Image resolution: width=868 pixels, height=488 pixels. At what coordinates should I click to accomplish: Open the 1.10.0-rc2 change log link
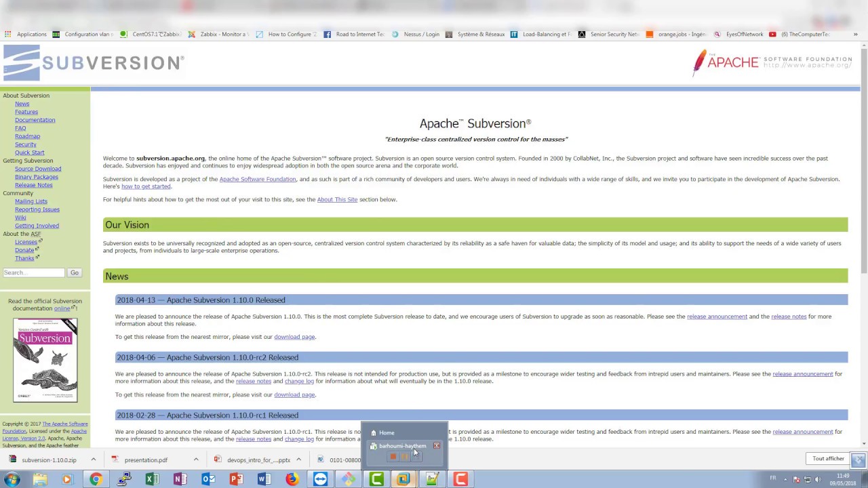coord(299,381)
